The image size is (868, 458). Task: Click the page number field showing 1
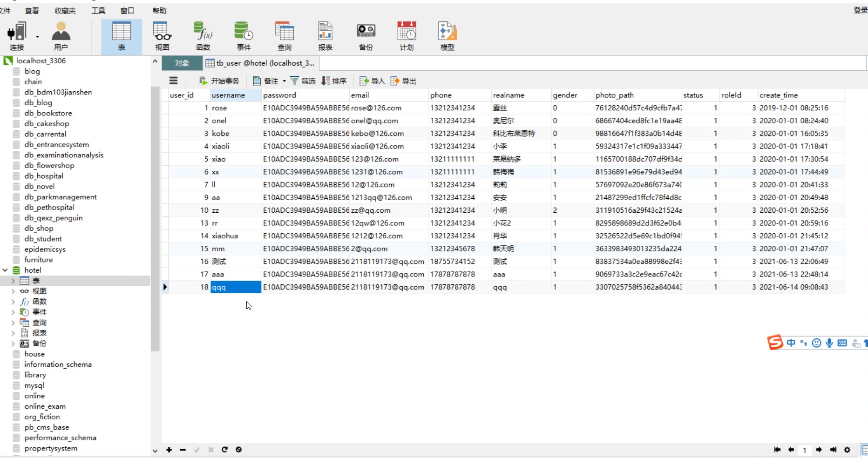[805, 450]
